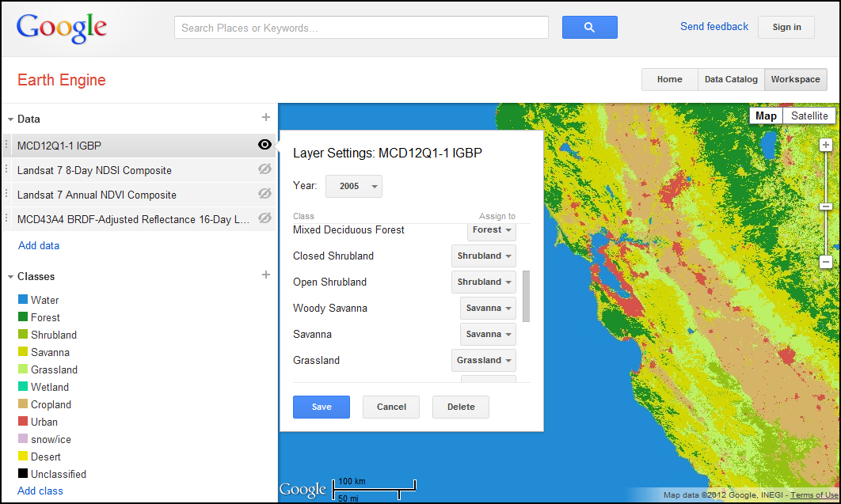
Task: Click the Unclassified class black swatch
Action: [22, 473]
